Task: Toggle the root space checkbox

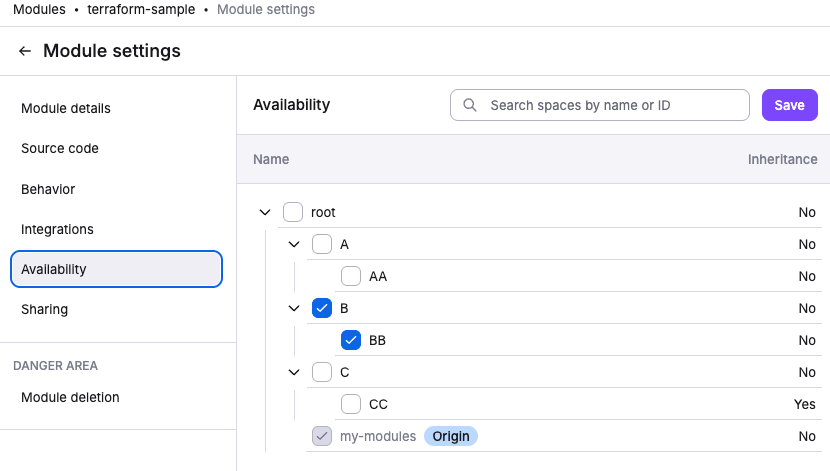Action: 293,212
